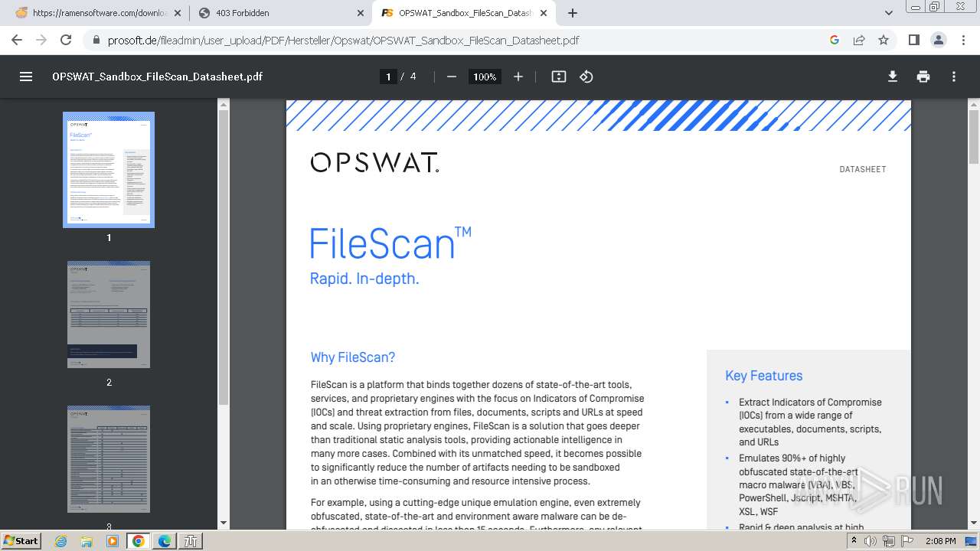The height and width of the screenshot is (551, 980).
Task: Click the OPSWAT logo in the document
Action: tap(374, 162)
